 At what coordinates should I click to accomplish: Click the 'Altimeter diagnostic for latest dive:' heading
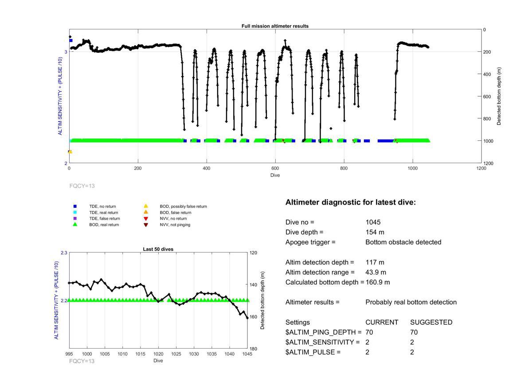point(351,202)
